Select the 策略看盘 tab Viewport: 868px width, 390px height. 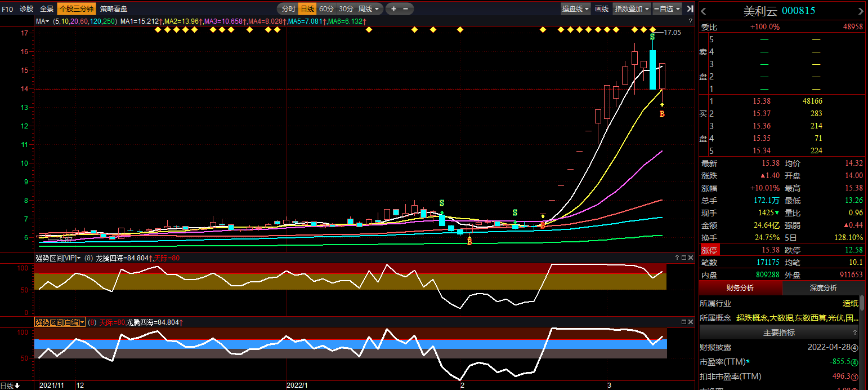point(114,9)
